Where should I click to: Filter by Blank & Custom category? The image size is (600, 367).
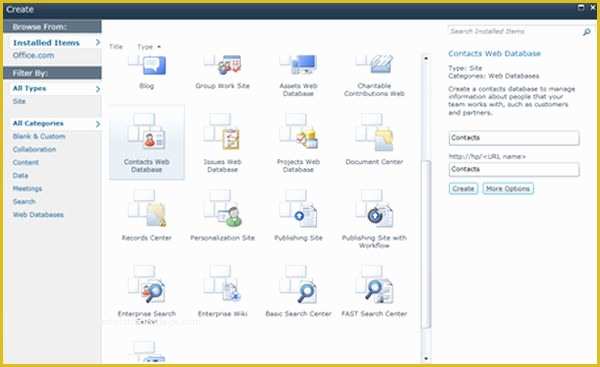pos(39,136)
